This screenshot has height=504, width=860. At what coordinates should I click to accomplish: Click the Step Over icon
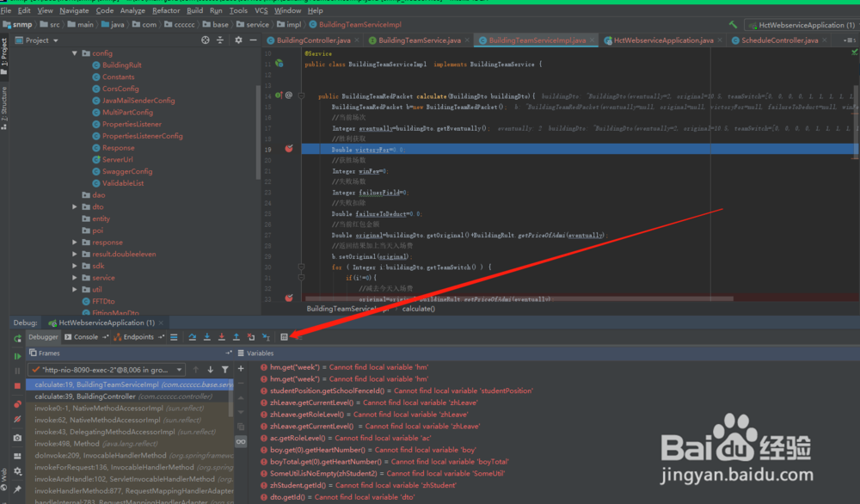point(193,337)
